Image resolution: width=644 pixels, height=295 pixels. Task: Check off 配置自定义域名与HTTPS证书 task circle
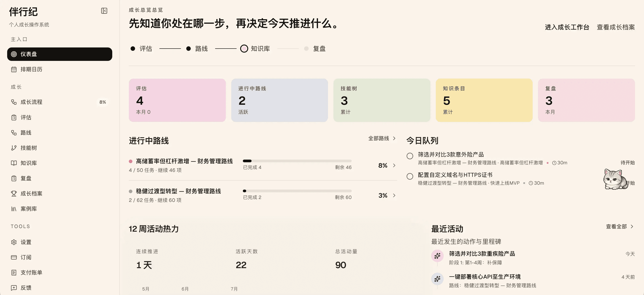410,176
